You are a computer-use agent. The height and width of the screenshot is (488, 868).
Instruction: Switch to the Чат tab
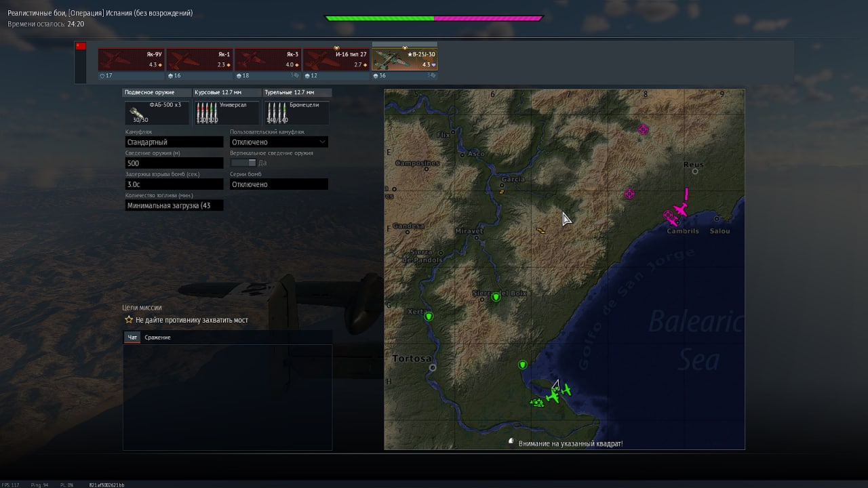tap(132, 337)
